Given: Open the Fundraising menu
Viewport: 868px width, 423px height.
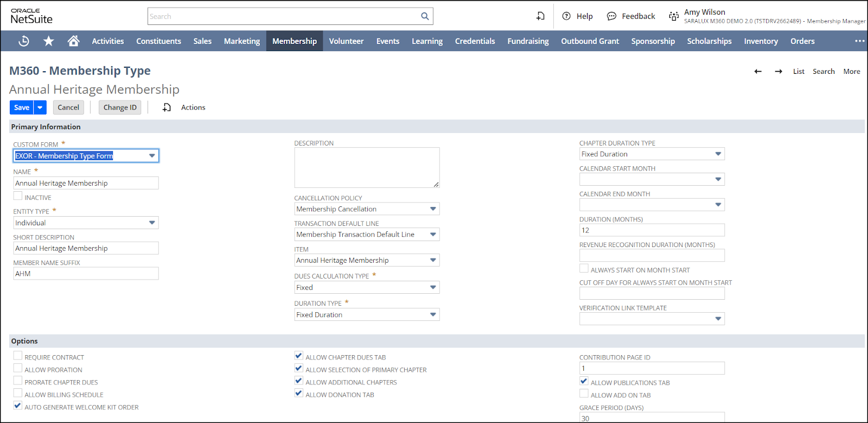Looking at the screenshot, I should 528,41.
